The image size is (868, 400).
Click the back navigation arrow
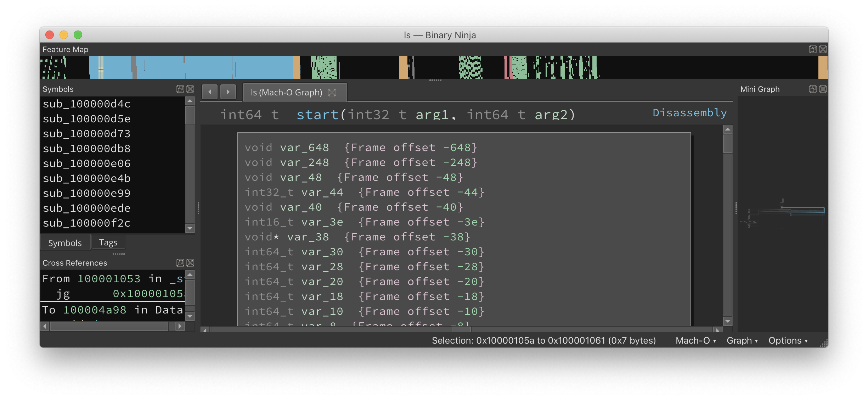209,91
